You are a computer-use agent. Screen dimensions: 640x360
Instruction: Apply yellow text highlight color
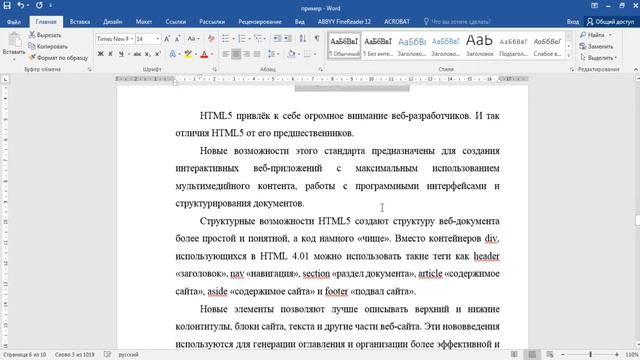(x=188, y=54)
